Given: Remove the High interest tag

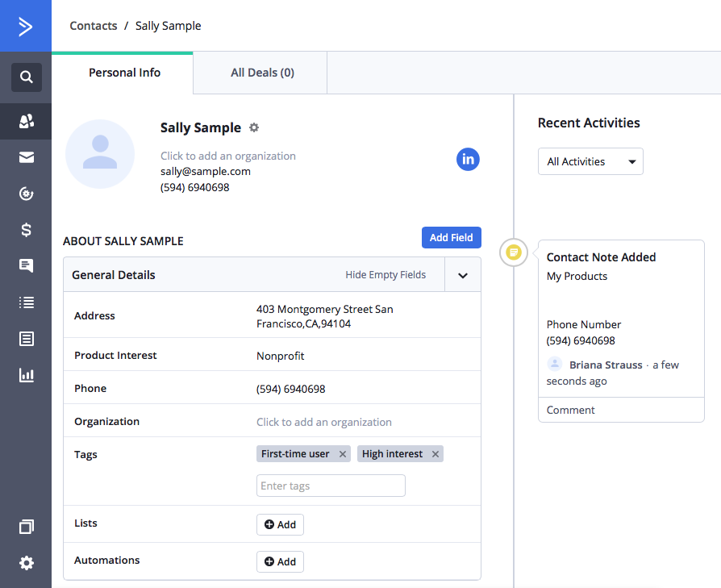Looking at the screenshot, I should click(x=436, y=454).
